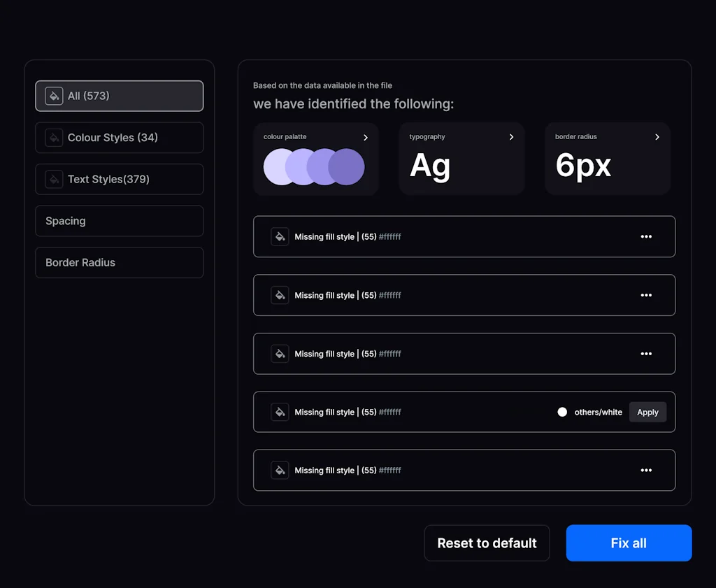Viewport: 716px width, 588px height.
Task: Click the fill icon on the others/white row
Action: pos(280,412)
